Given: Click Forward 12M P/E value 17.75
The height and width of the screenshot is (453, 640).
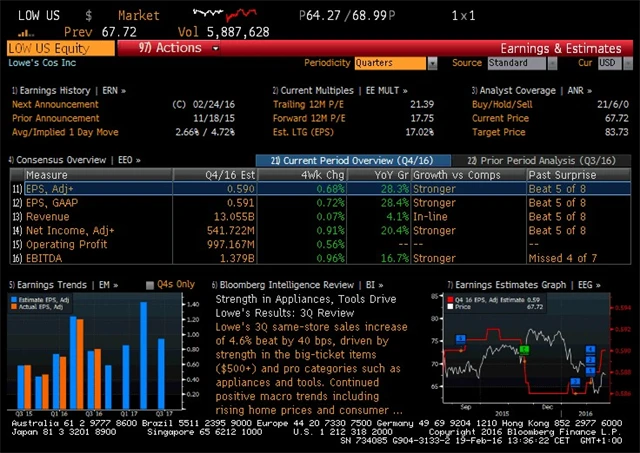Looking at the screenshot, I should pos(422,118).
